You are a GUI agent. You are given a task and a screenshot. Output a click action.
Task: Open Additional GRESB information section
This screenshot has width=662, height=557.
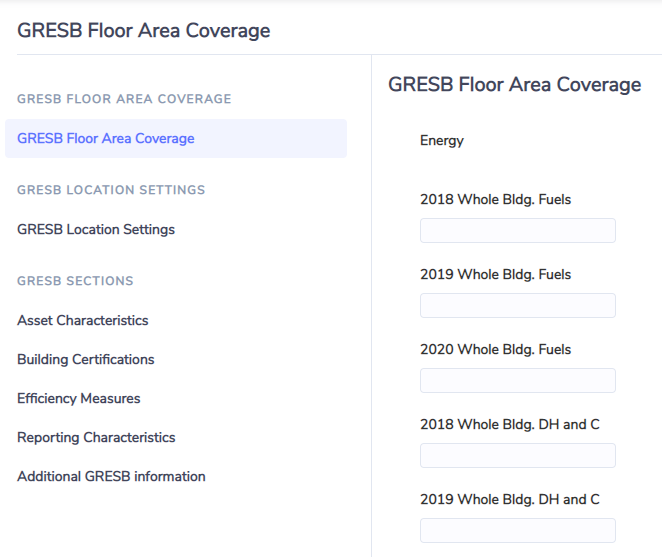[x=111, y=476]
